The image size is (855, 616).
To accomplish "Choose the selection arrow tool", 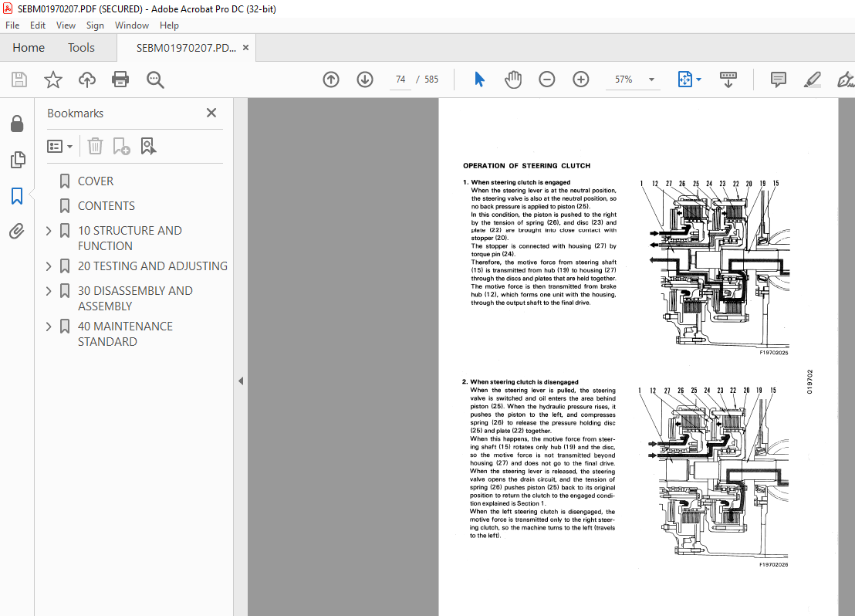I will click(479, 80).
